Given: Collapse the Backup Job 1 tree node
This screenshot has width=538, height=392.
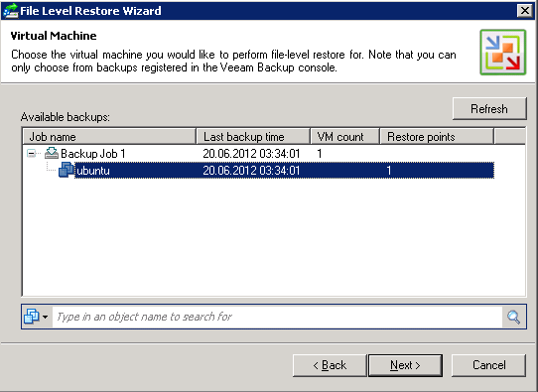Looking at the screenshot, I should [x=31, y=153].
